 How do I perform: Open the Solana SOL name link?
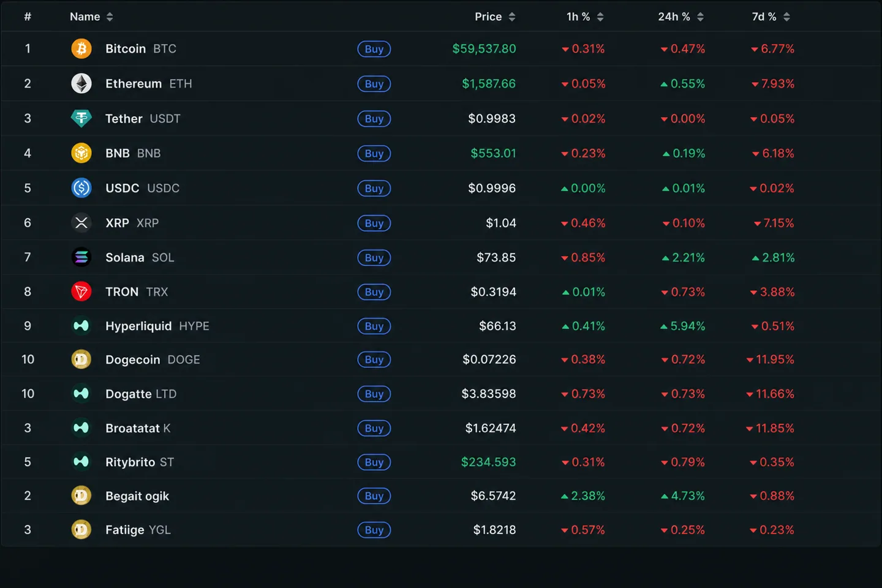click(x=140, y=257)
